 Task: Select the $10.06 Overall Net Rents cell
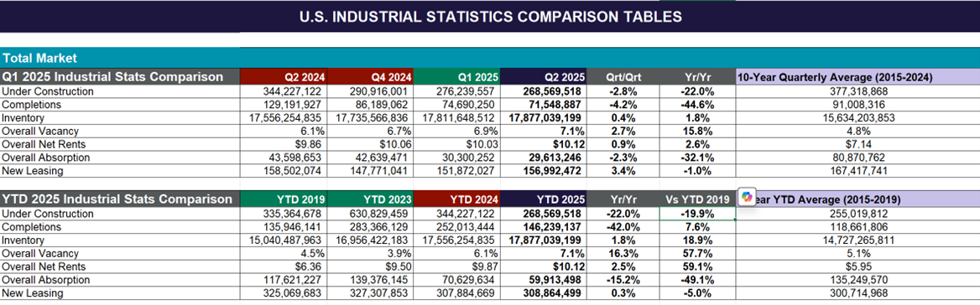pyautogui.click(x=370, y=144)
